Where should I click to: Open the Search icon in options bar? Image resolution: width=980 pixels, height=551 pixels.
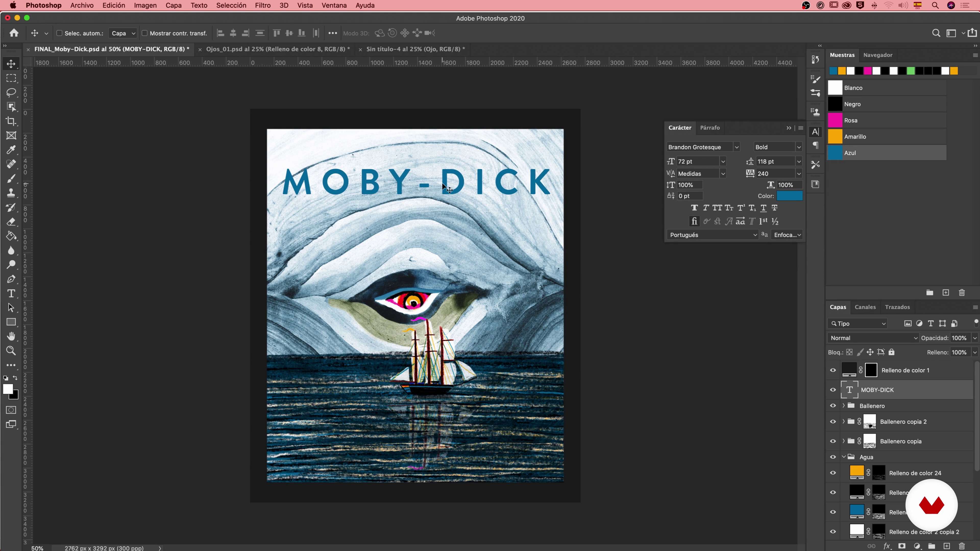(x=936, y=33)
